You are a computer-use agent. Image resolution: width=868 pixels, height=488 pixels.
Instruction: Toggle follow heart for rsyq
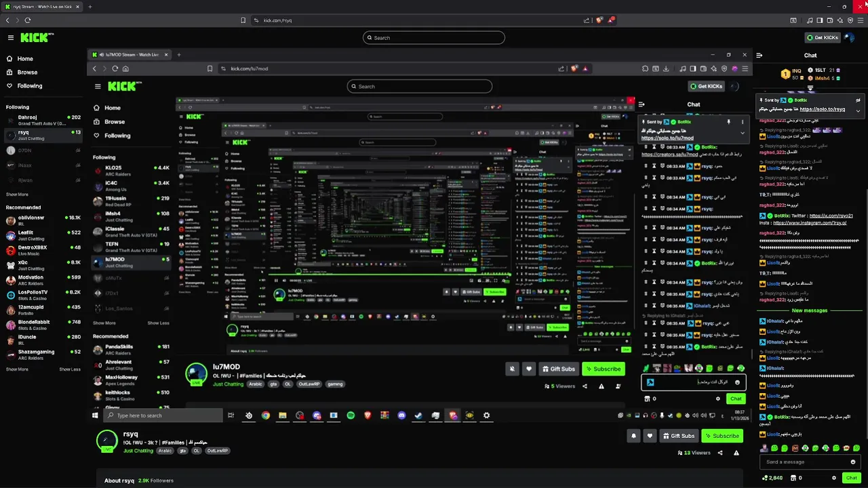pyautogui.click(x=650, y=436)
